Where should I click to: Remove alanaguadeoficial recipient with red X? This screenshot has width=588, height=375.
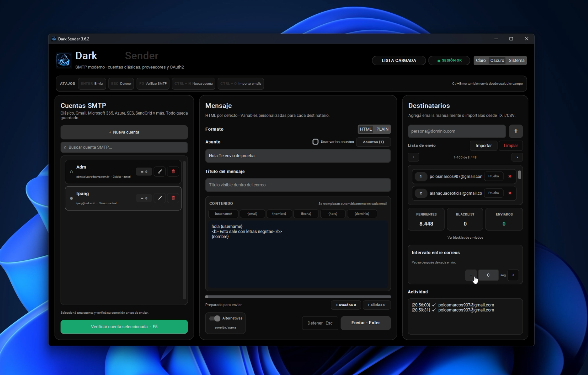coord(510,193)
